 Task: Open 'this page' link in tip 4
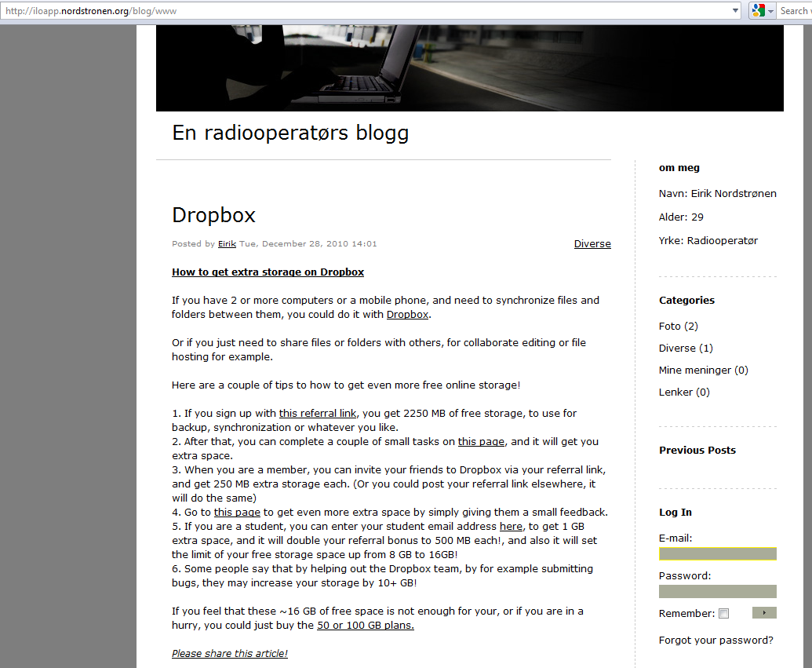(237, 512)
